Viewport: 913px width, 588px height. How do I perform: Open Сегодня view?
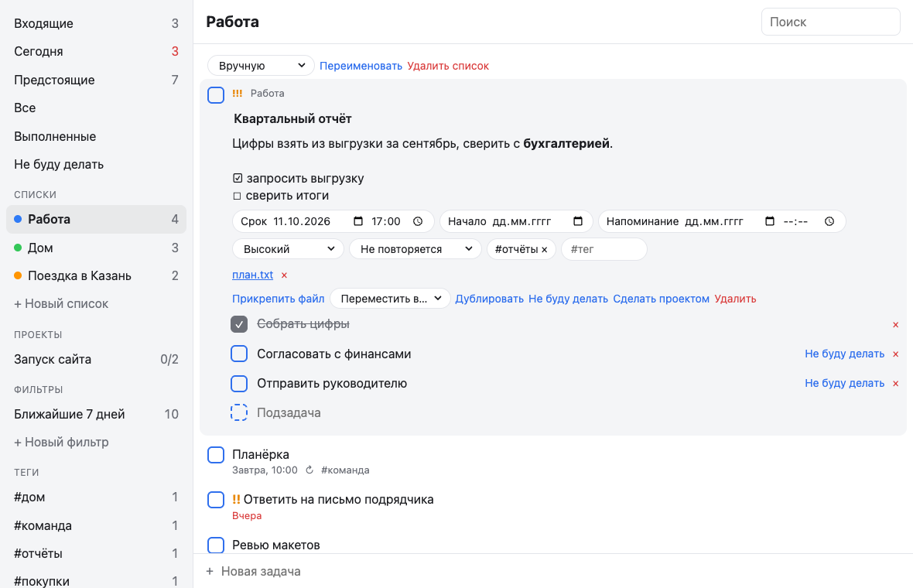coord(96,51)
